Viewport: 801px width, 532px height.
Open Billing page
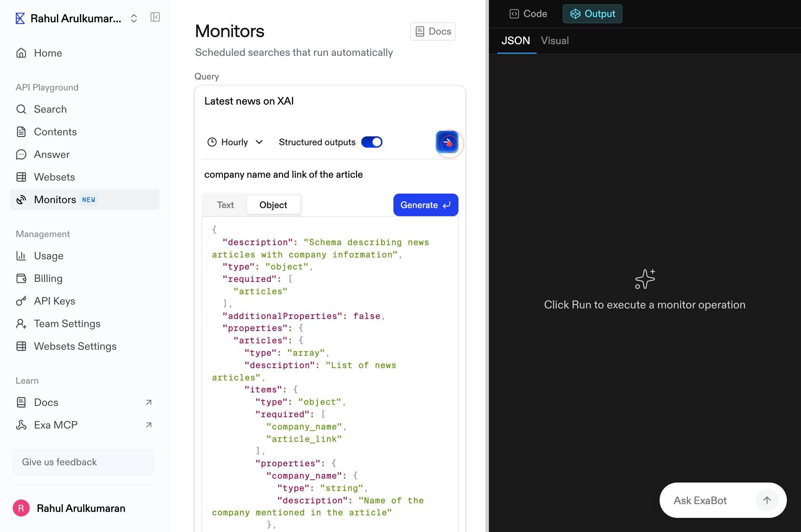click(x=84, y=278)
